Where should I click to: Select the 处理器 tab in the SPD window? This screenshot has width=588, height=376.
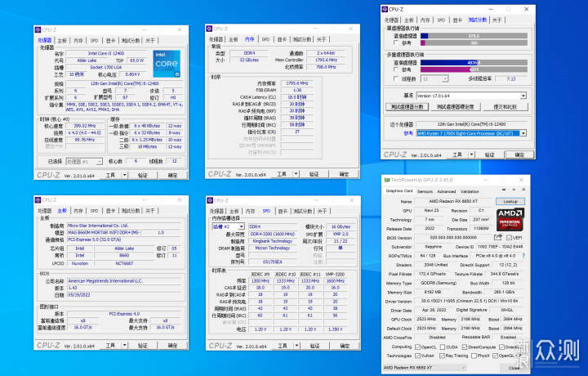click(216, 211)
